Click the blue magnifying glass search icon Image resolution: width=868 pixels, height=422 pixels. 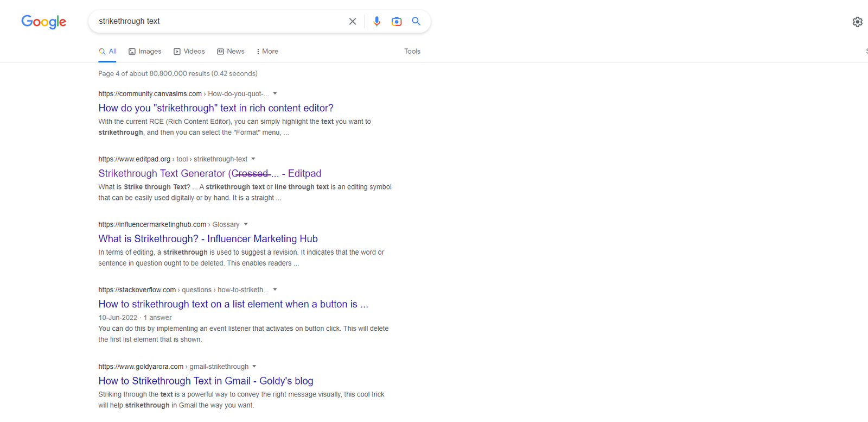coord(416,21)
